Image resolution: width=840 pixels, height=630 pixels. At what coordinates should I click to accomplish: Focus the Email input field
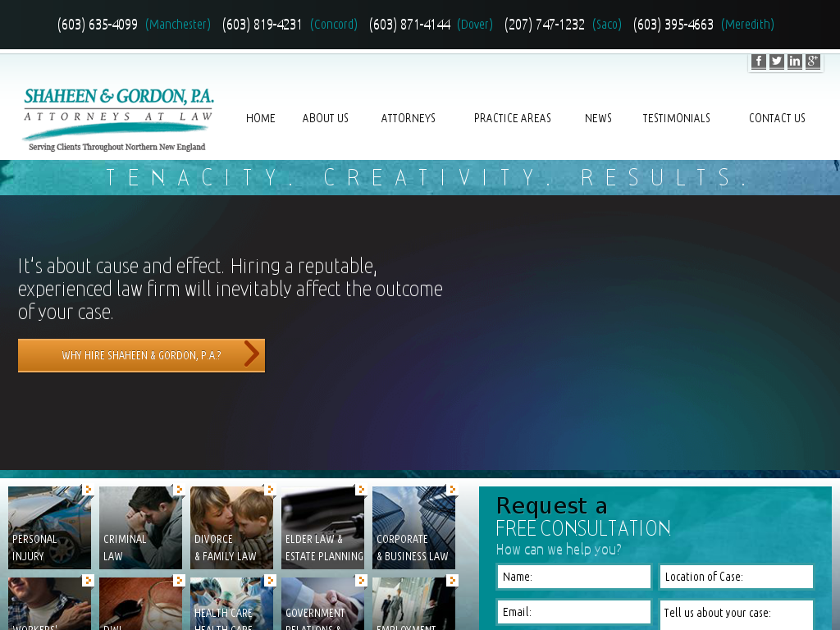[573, 612]
